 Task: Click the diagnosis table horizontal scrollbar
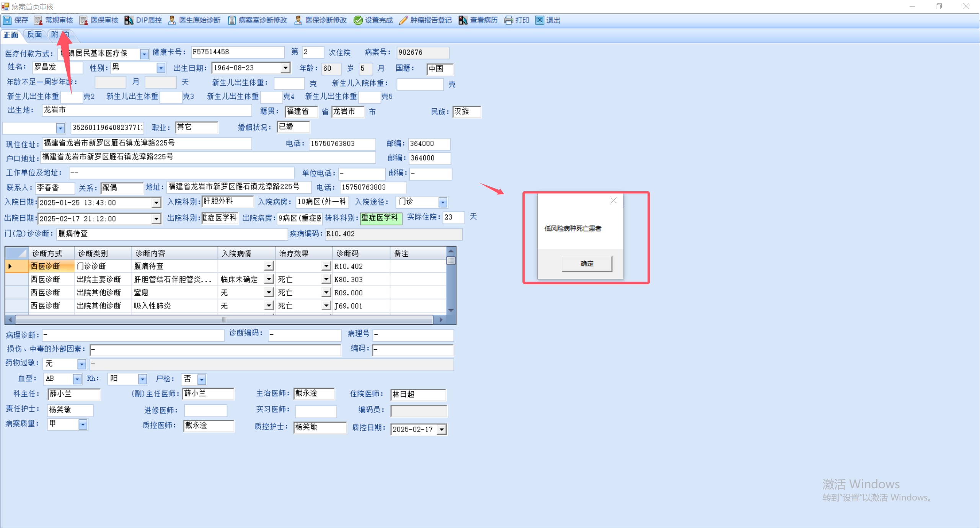[224, 319]
